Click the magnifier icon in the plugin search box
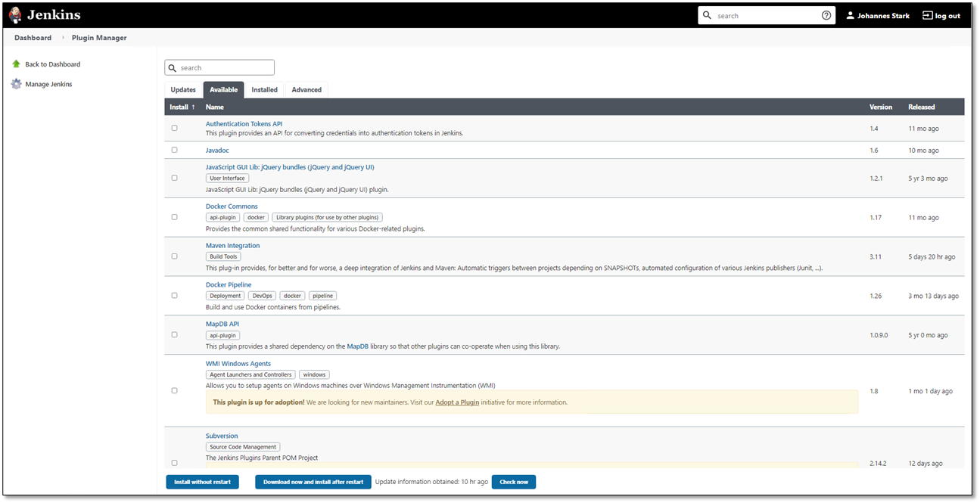This screenshot has width=980, height=503. click(173, 67)
